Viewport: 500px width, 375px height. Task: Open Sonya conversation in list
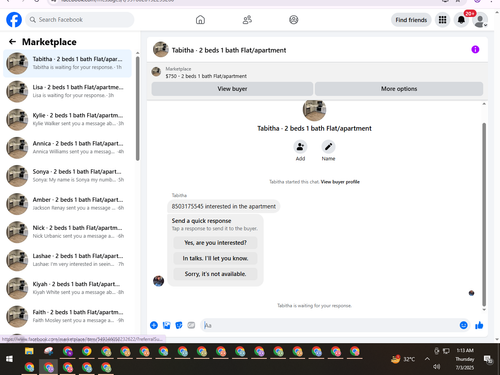[x=67, y=176]
